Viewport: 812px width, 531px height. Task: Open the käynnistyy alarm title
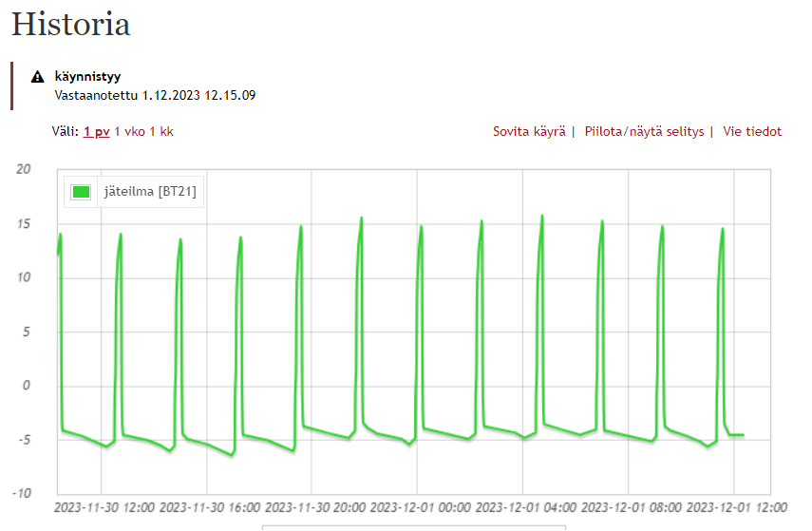pyautogui.click(x=87, y=77)
